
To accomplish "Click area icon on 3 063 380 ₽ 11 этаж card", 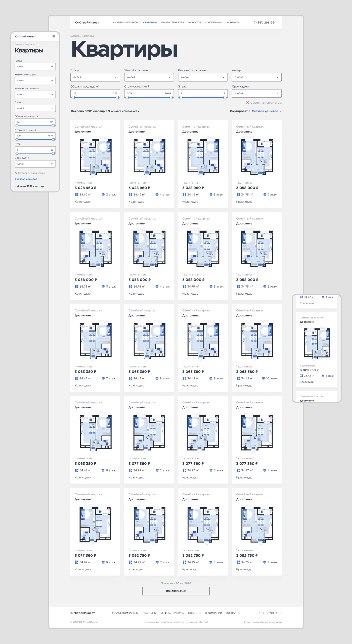I will coord(77,470).
